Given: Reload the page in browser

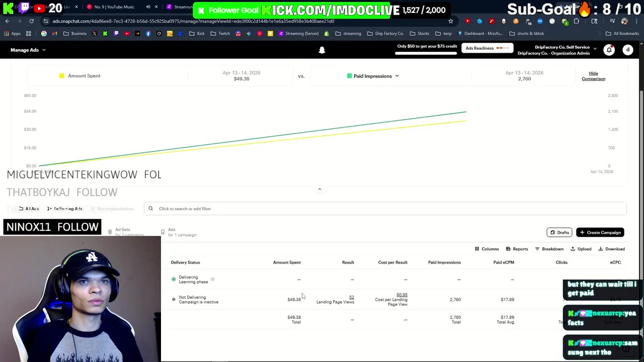Looking at the screenshot, I should [x=31, y=21].
